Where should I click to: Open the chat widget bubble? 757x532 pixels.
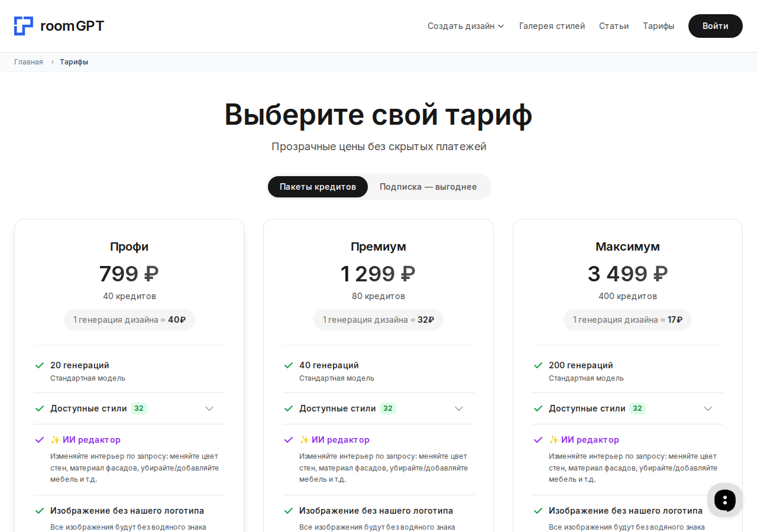(725, 500)
